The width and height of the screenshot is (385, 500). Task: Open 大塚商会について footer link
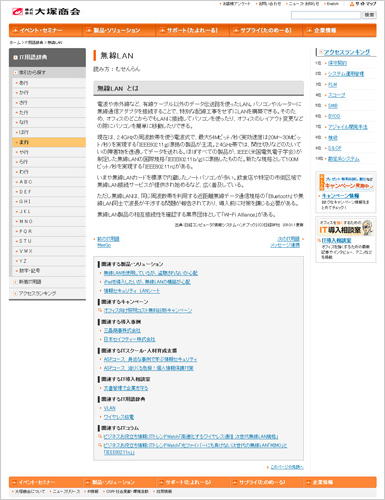(x=30, y=492)
